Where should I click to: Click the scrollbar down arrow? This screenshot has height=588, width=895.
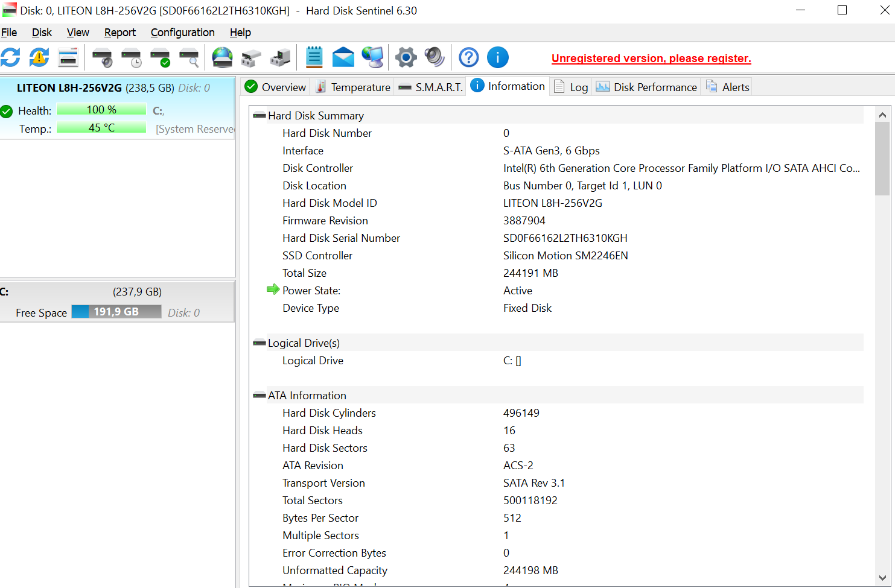(882, 577)
